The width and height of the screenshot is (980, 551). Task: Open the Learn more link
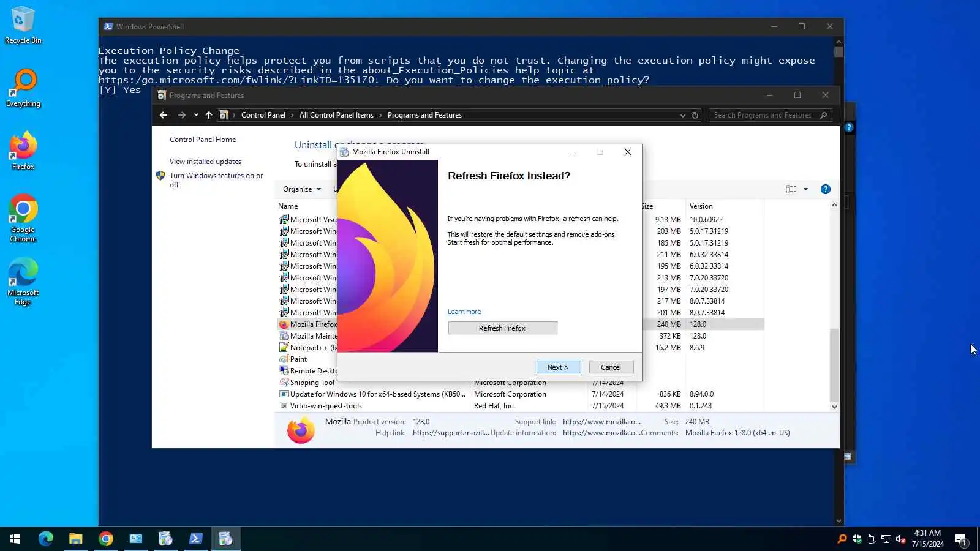point(464,312)
